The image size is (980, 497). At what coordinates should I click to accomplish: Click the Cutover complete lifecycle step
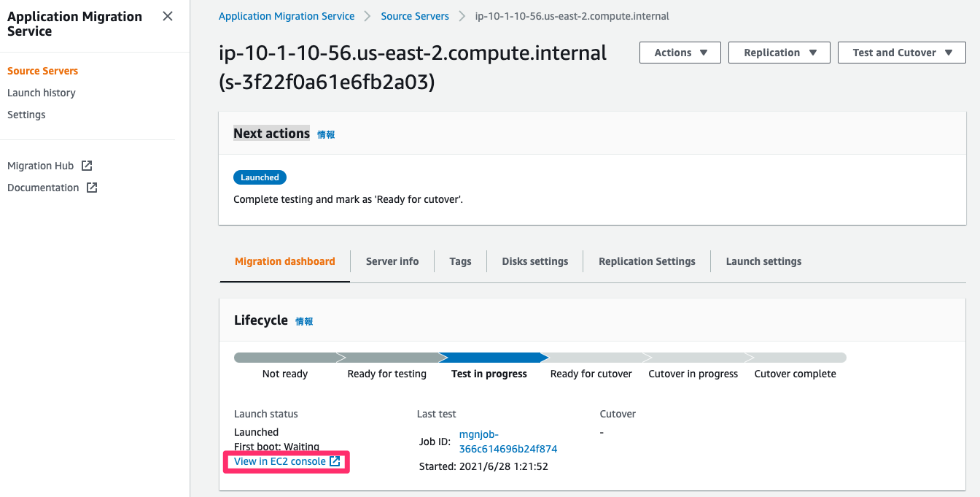pos(796,374)
